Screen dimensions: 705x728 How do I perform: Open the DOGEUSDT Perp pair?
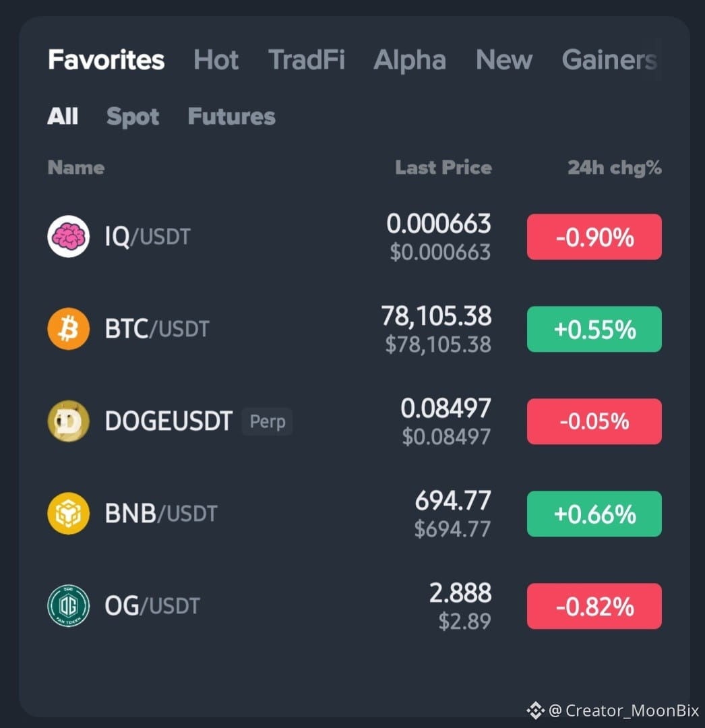click(354, 421)
